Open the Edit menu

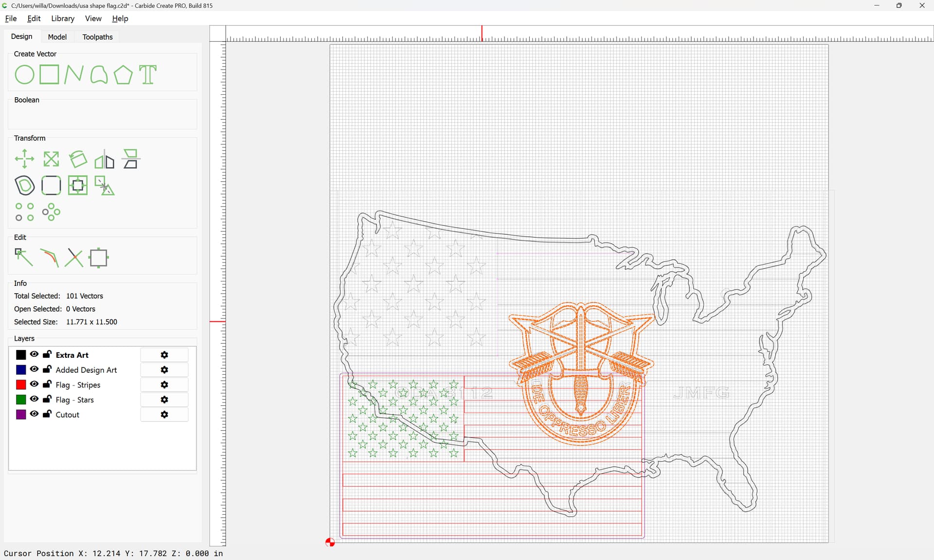(x=34, y=18)
